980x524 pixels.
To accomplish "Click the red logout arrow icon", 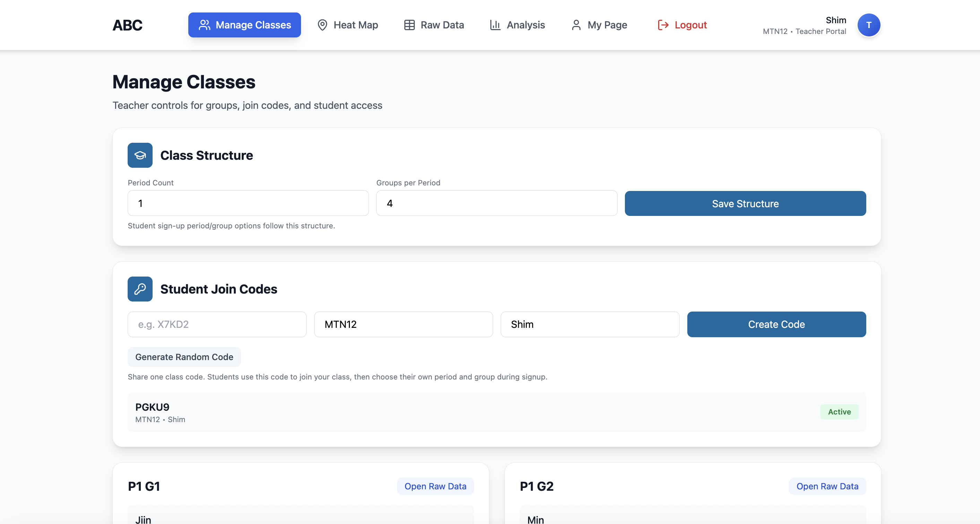I will click(x=663, y=25).
